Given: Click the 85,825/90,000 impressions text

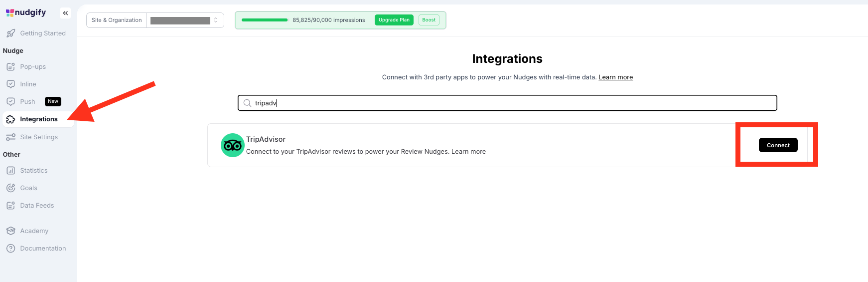Looking at the screenshot, I should (x=329, y=20).
